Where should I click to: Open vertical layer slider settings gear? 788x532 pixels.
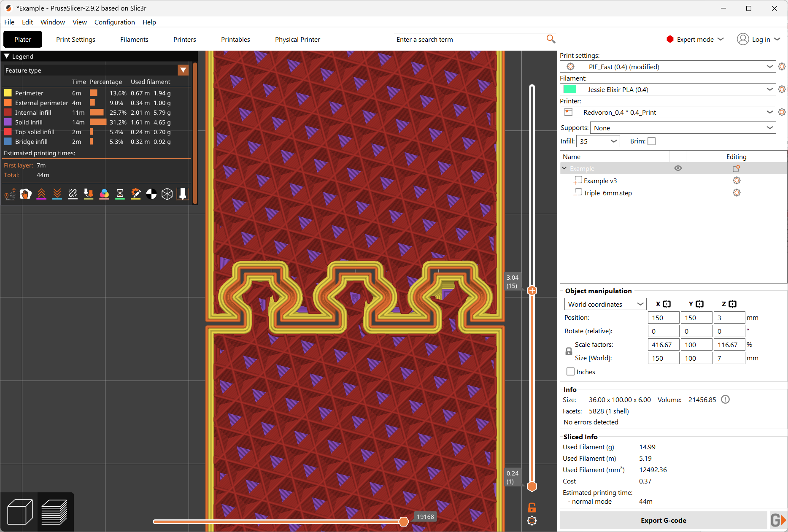point(532,521)
